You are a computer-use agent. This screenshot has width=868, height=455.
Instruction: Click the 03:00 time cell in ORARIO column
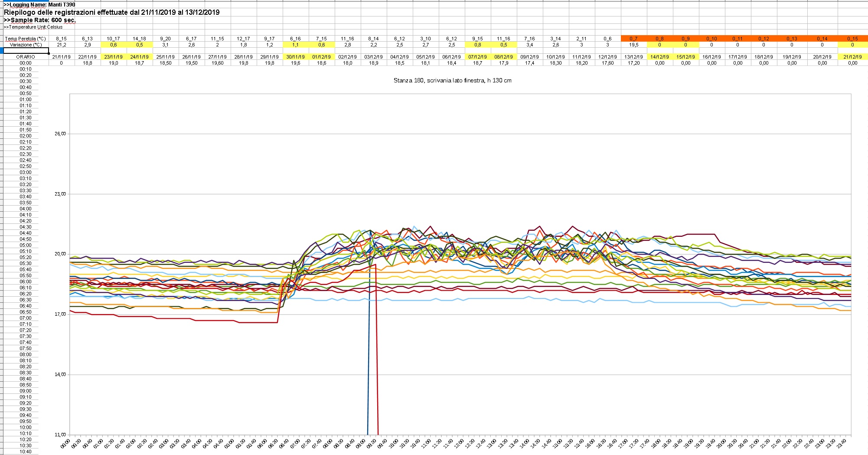pyautogui.click(x=26, y=172)
